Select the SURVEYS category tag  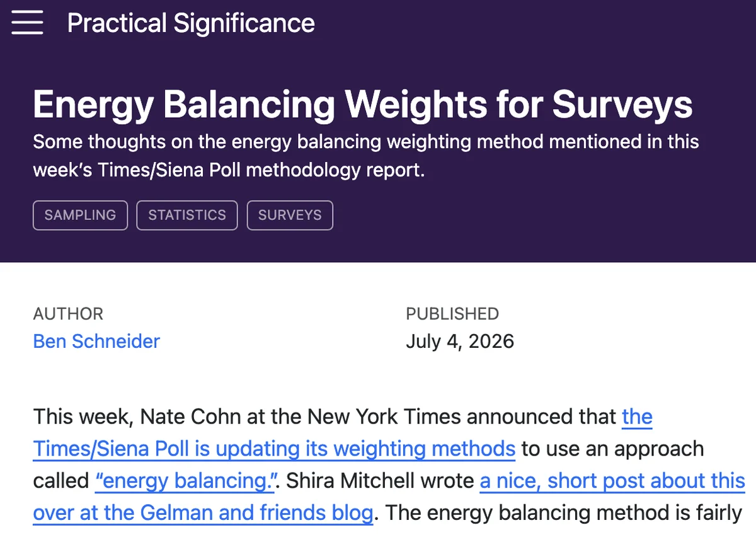(x=290, y=215)
